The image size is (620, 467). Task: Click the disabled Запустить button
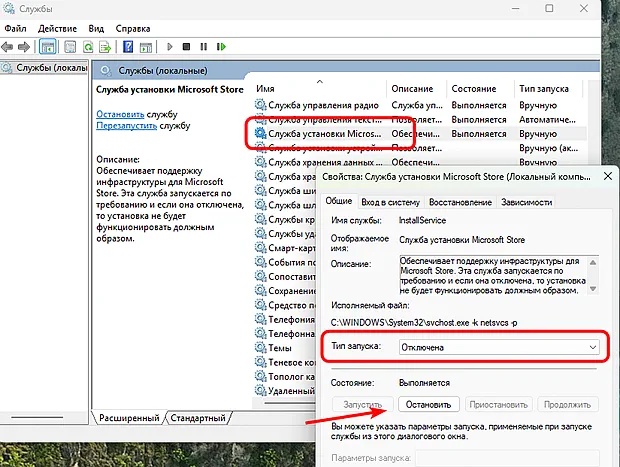363,405
